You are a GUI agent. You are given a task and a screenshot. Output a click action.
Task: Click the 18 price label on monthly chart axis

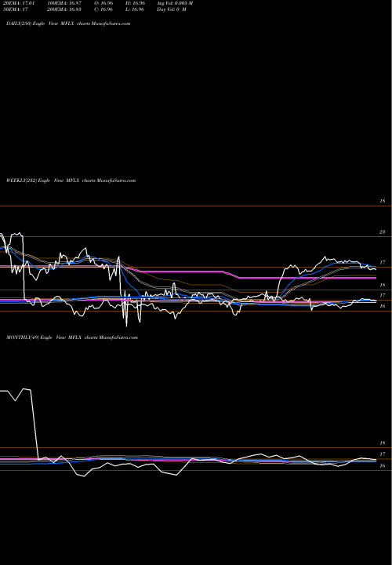[383, 443]
